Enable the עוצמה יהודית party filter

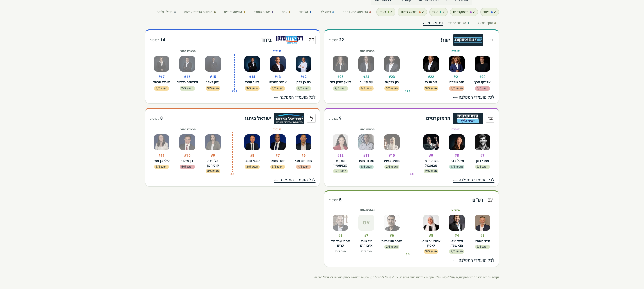[234, 12]
